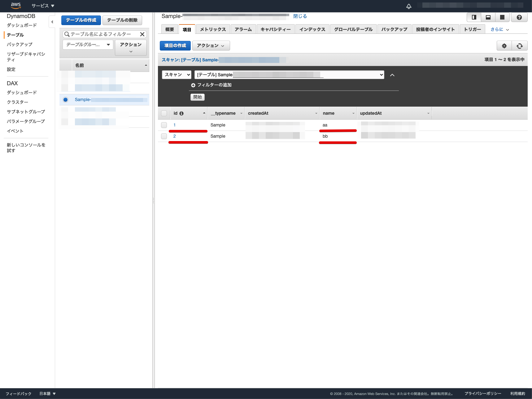Open the settings gear icon for items
This screenshot has height=399, width=532.
(504, 46)
